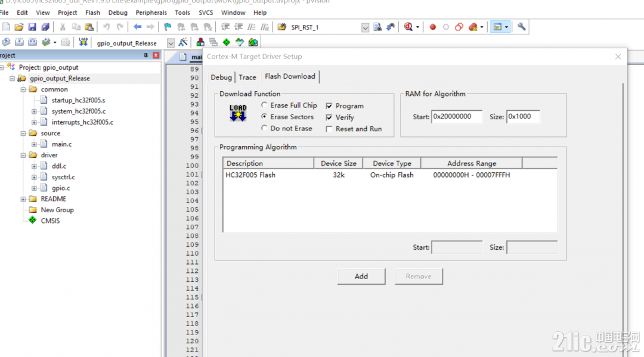Select CMSIS item in project tree
Image resolution: width=644 pixels, height=357 pixels.
(x=50, y=221)
